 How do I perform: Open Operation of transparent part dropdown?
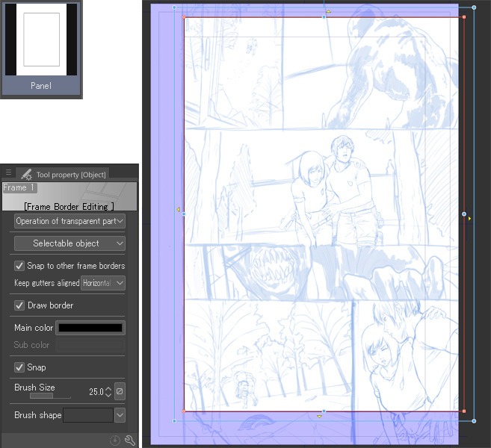click(70, 221)
